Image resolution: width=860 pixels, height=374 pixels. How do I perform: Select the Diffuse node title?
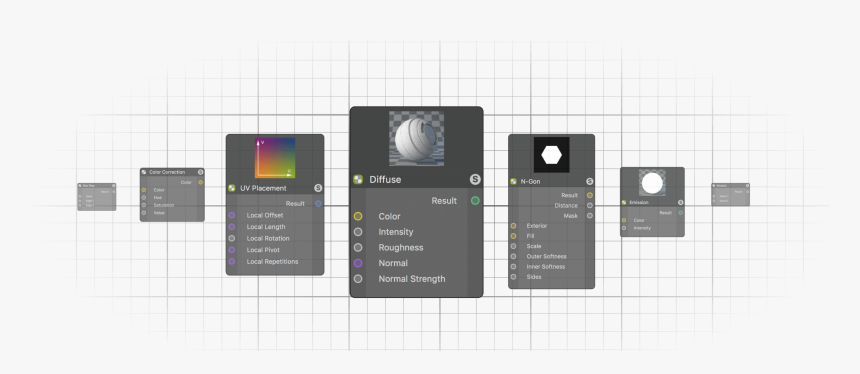tap(385, 179)
